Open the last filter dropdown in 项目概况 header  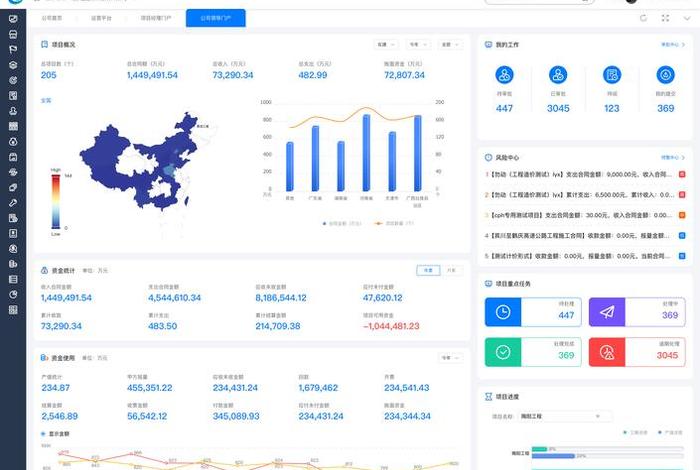coord(450,44)
